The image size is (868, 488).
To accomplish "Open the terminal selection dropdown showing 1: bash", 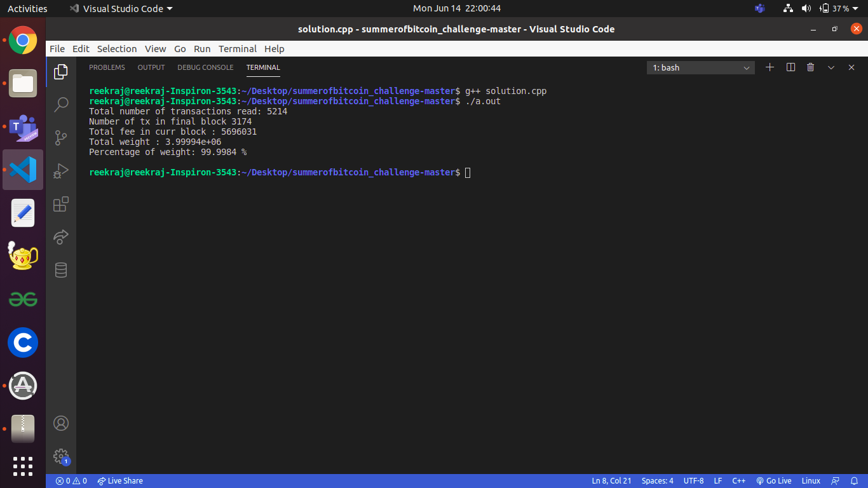I will point(699,67).
